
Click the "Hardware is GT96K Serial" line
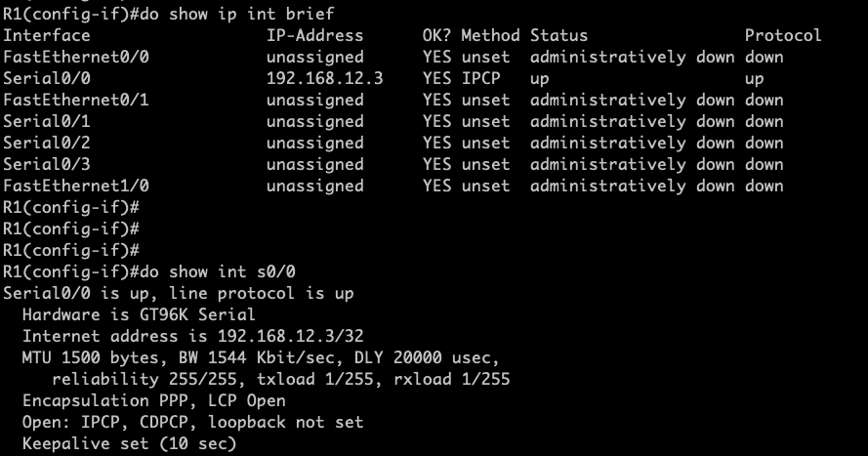(139, 314)
